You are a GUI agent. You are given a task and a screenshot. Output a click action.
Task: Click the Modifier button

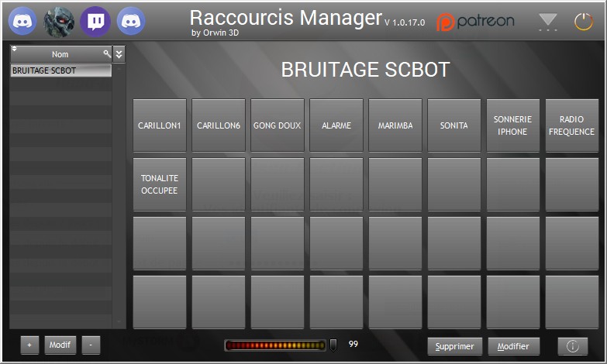513,346
